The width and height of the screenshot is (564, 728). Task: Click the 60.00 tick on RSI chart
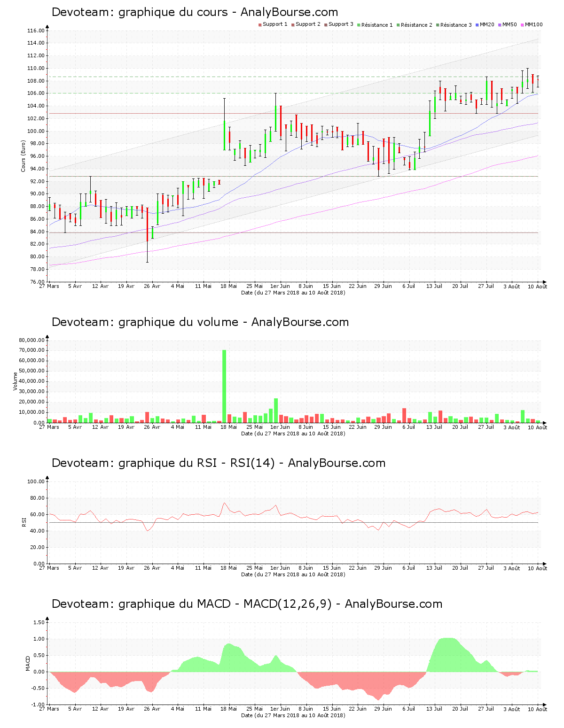[37, 514]
